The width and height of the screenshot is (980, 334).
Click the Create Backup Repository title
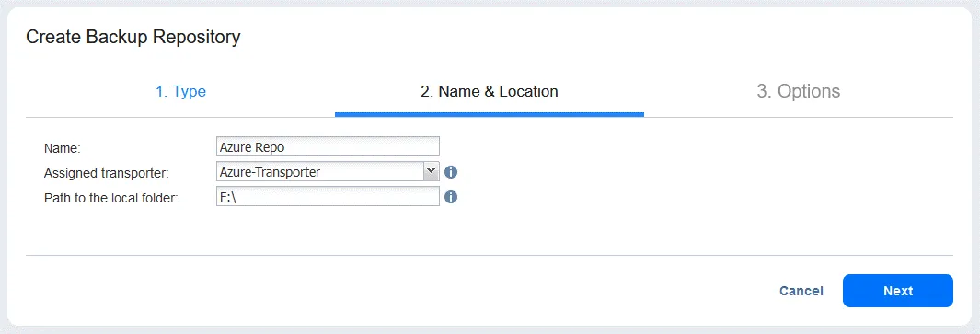133,37
